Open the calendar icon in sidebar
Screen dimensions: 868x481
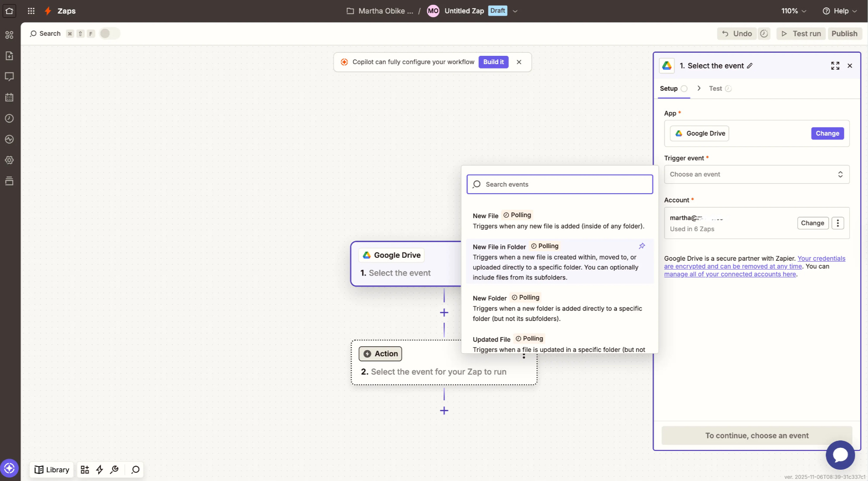pyautogui.click(x=9, y=98)
